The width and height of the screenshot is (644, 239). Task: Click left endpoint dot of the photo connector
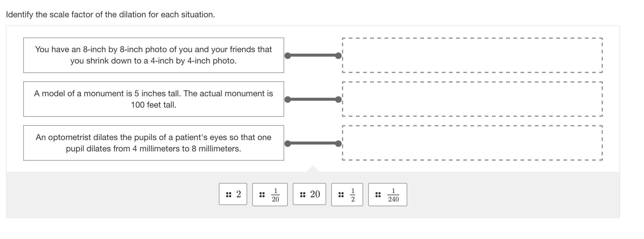[288, 56]
